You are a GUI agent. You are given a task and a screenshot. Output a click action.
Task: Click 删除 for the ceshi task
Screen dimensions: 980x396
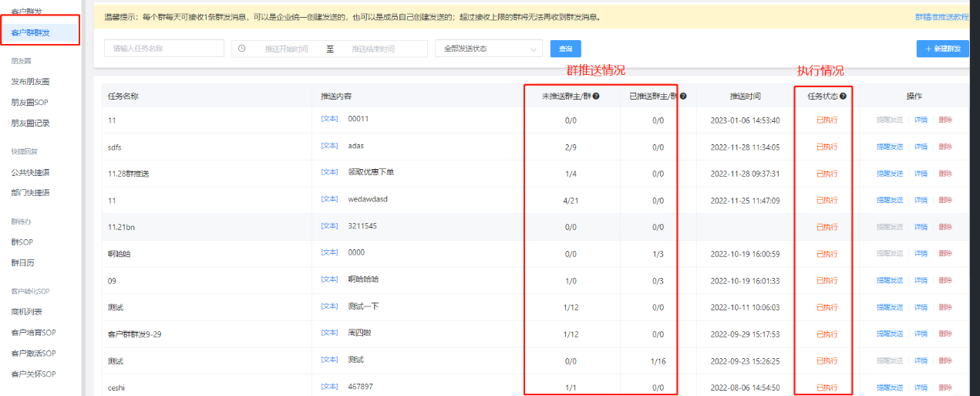945,388
